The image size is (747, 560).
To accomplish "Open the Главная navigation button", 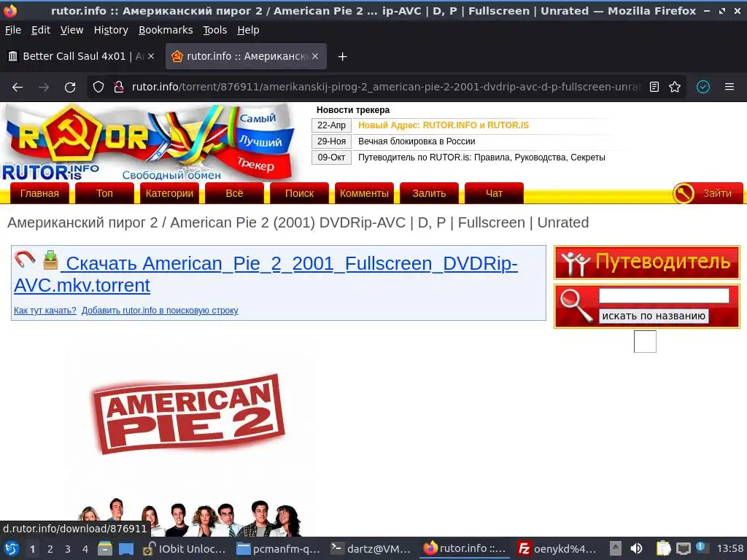I will point(39,193).
